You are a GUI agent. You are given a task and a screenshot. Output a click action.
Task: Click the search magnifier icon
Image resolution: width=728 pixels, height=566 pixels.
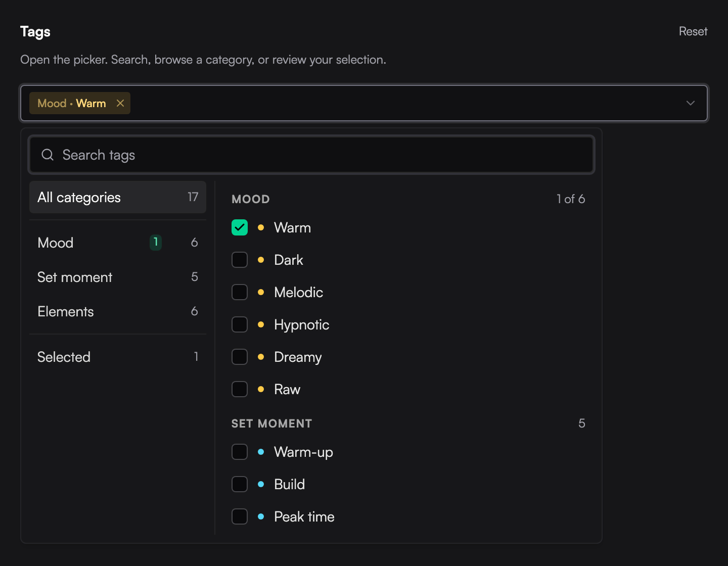48,155
